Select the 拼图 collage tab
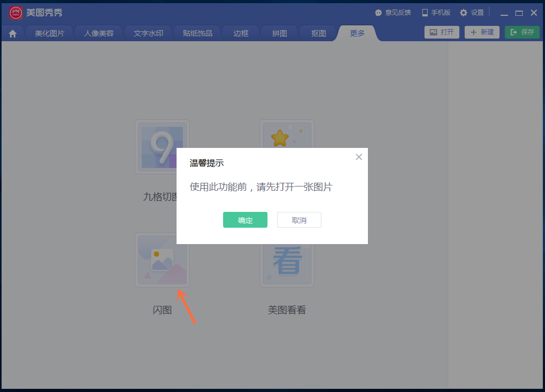The height and width of the screenshot is (392, 545). click(x=279, y=32)
